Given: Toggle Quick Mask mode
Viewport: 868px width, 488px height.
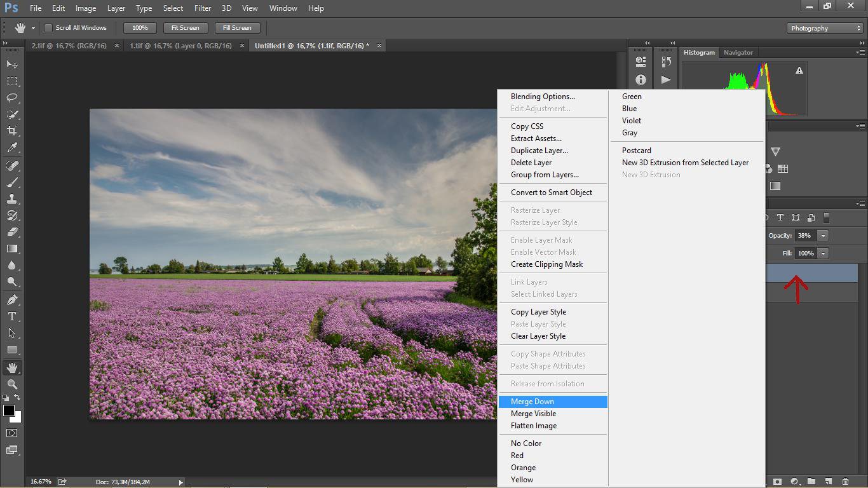Looking at the screenshot, I should pyautogui.click(x=12, y=433).
